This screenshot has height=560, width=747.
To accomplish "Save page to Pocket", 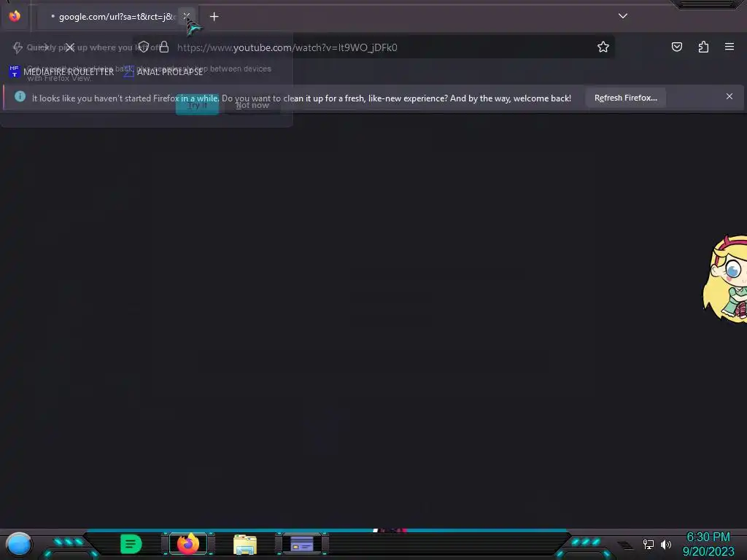I will (x=676, y=47).
